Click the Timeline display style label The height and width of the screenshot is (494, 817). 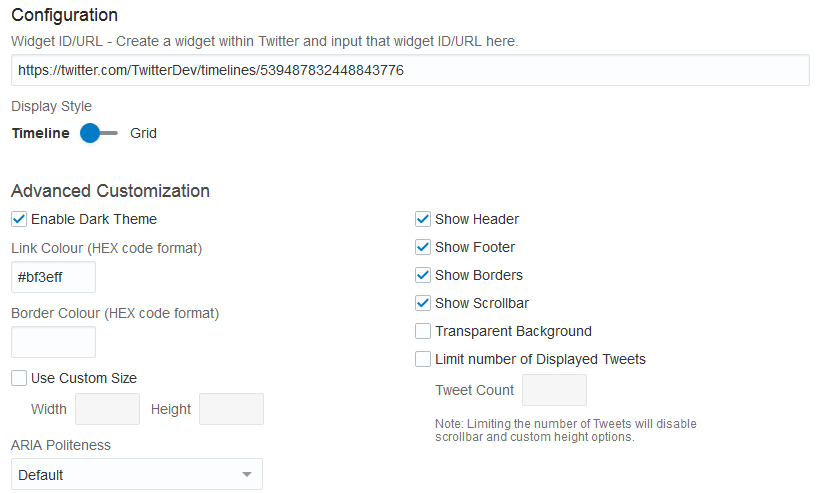[x=41, y=133]
